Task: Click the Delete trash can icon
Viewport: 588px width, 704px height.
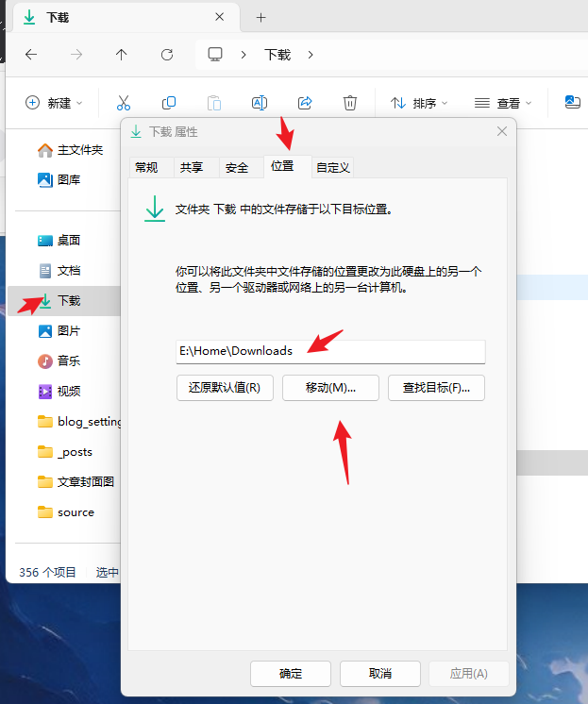Action: [x=350, y=103]
